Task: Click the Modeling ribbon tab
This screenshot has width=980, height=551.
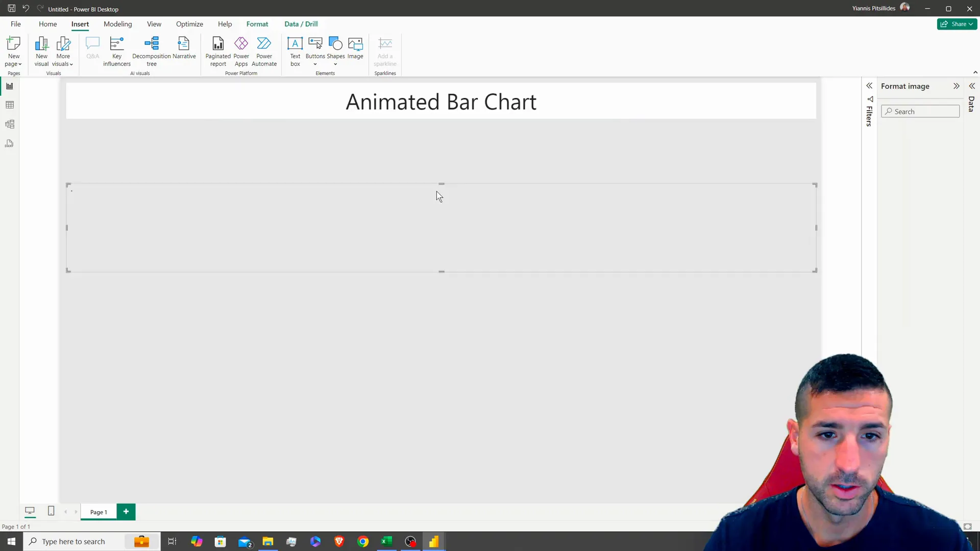Action: [x=117, y=23]
